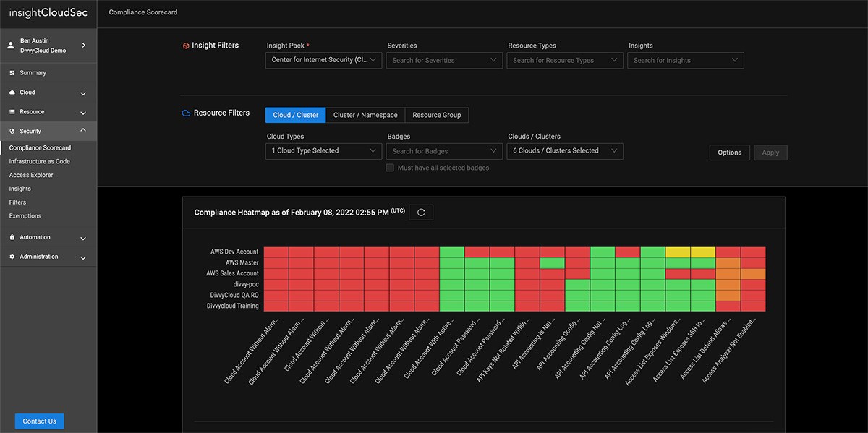Screen dimensions: 868x433
Task: Click the AWS Sales Account row label
Action: click(232, 274)
